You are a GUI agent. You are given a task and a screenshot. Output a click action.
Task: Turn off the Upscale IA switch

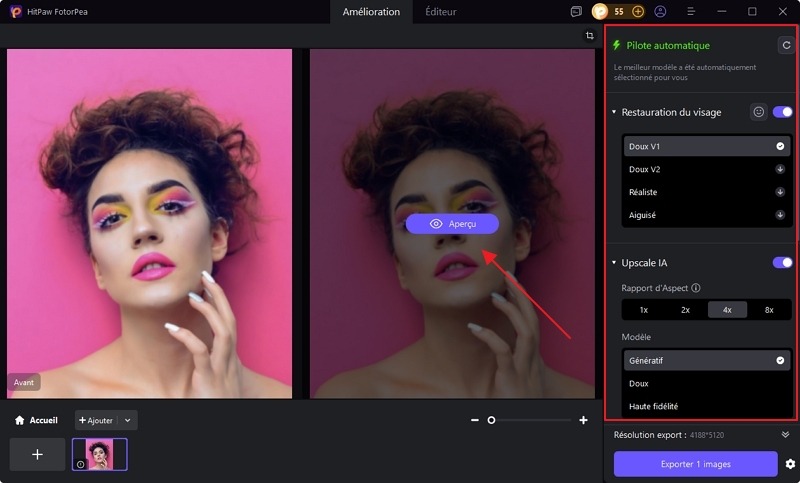click(782, 262)
